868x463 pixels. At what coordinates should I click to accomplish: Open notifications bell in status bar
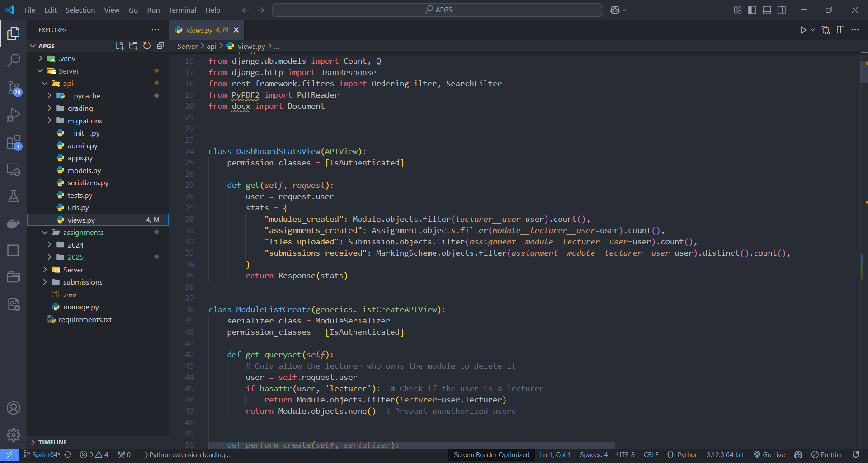pyautogui.click(x=856, y=454)
